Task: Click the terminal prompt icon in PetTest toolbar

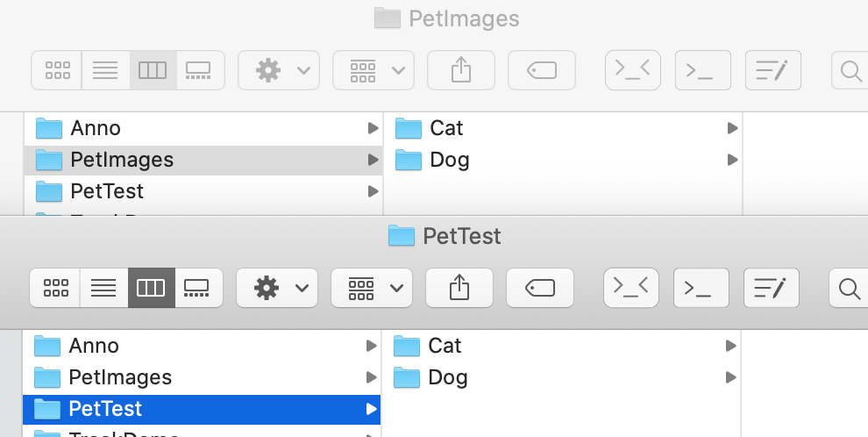Action: pyautogui.click(x=701, y=288)
